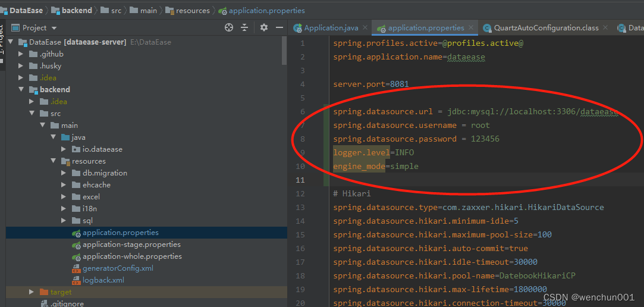Expand the .husky folder
Viewport: 644px width, 307px height.
point(21,66)
